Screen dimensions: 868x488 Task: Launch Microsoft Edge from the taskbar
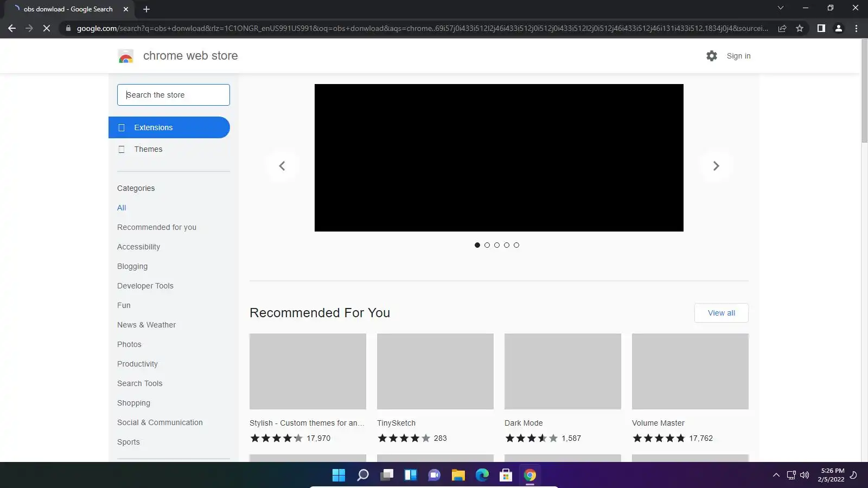[482, 476]
